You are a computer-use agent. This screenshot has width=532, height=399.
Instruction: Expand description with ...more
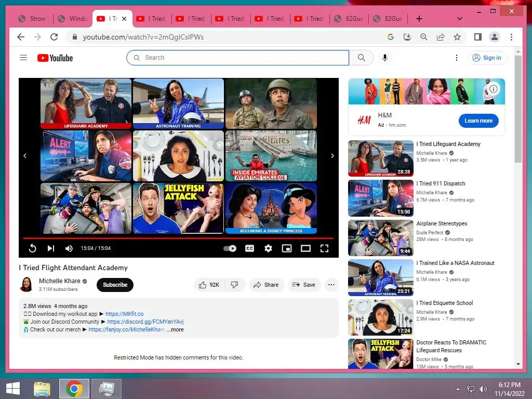175,329
